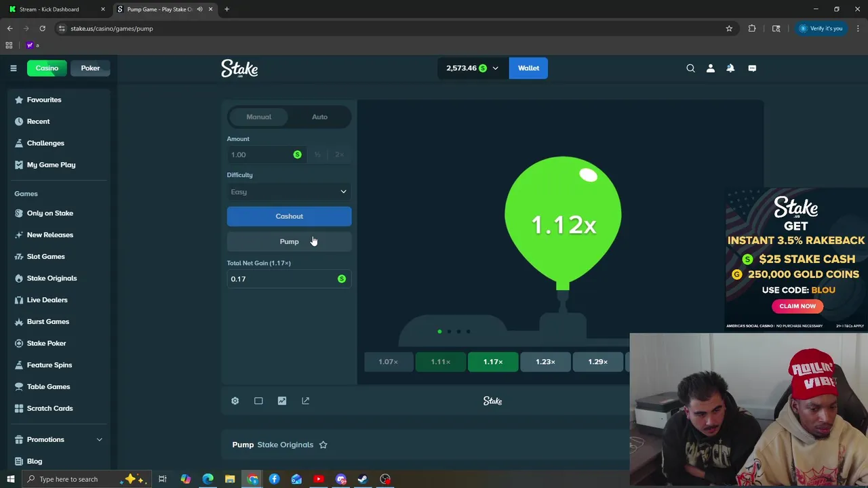Open live stats chart icon
The image size is (868, 488).
pyautogui.click(x=281, y=401)
